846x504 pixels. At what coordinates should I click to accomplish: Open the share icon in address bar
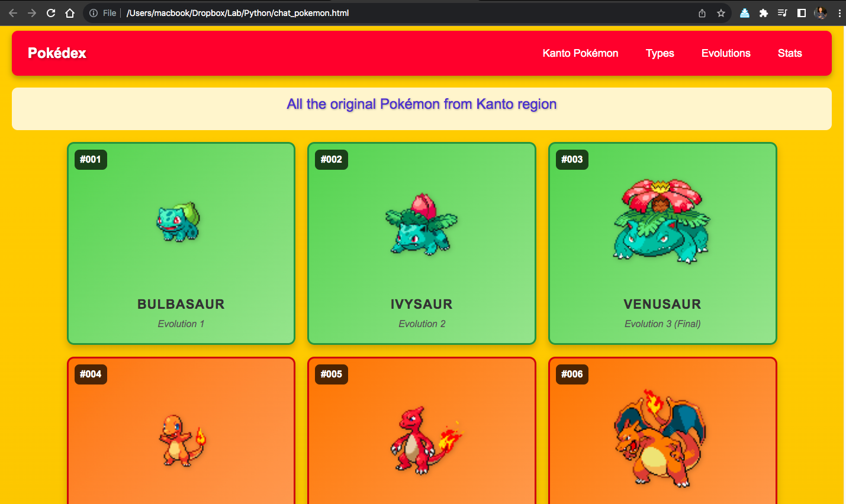pyautogui.click(x=702, y=13)
